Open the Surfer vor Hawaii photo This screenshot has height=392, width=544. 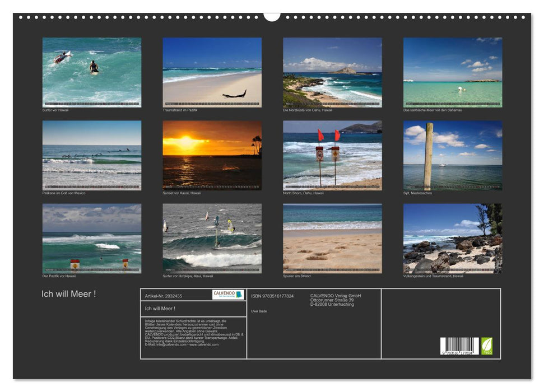click(x=92, y=72)
